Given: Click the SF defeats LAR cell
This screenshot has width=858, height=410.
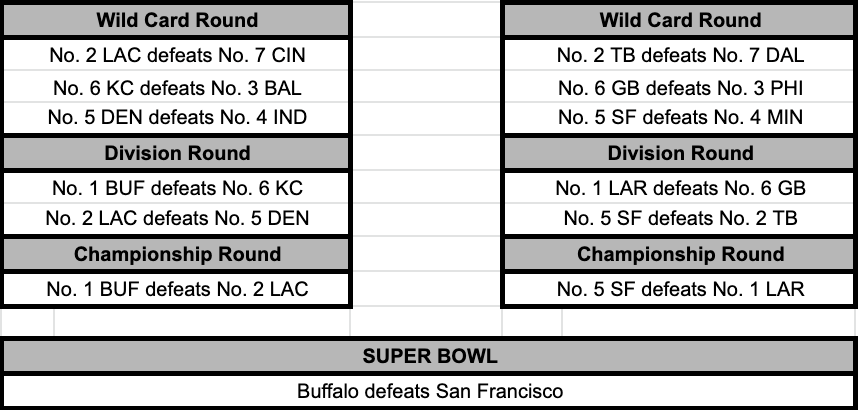Looking at the screenshot, I should (x=680, y=289).
